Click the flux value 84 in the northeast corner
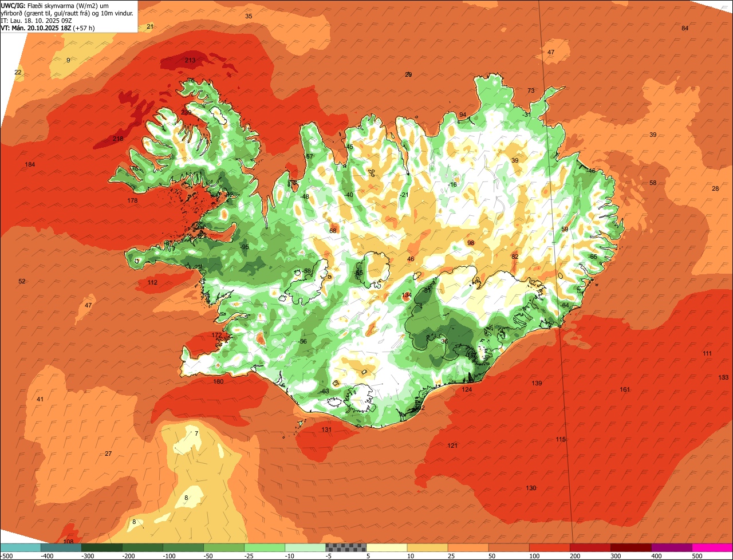This screenshot has height=560, width=733. (x=685, y=29)
